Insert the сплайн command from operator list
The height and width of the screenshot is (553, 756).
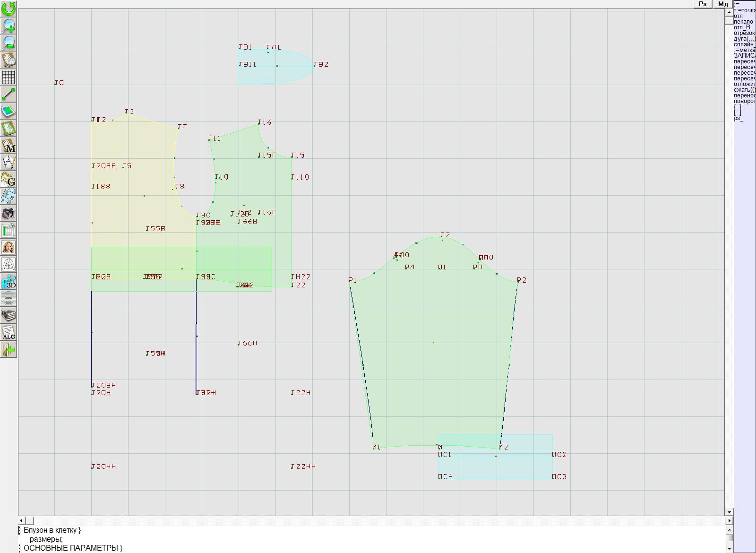point(744,44)
